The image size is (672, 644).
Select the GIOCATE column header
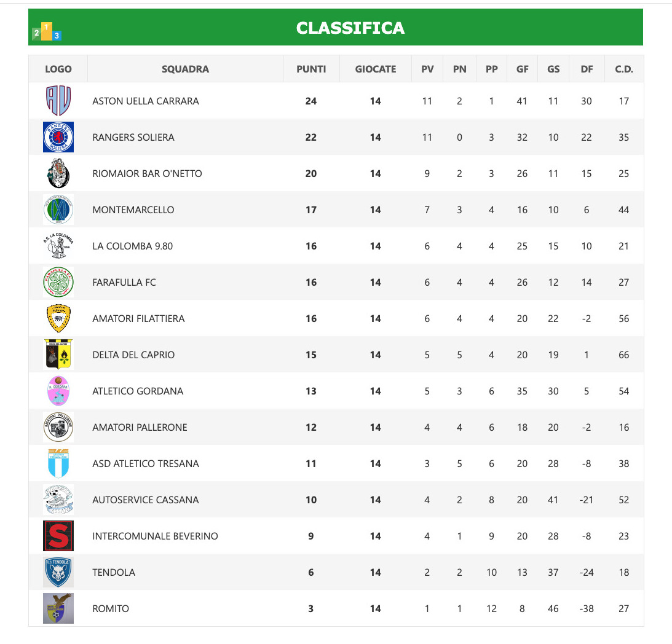point(375,69)
